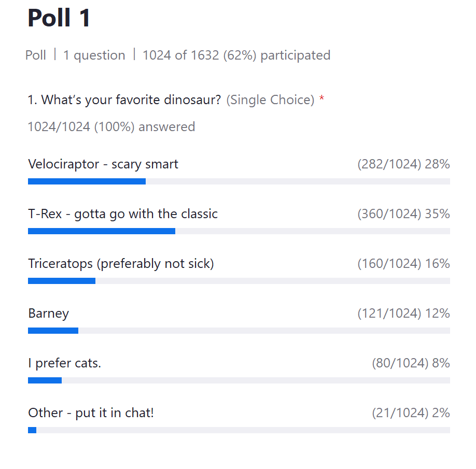Viewport: 476px width, 469px height.
Task: Click the T-Rex result progress bar
Action: click(x=239, y=231)
